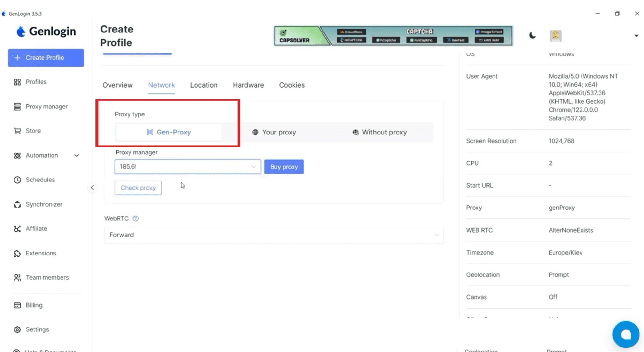Click the Geolocation Prompt value
Screen dimensions: 644x352
click(x=559, y=275)
